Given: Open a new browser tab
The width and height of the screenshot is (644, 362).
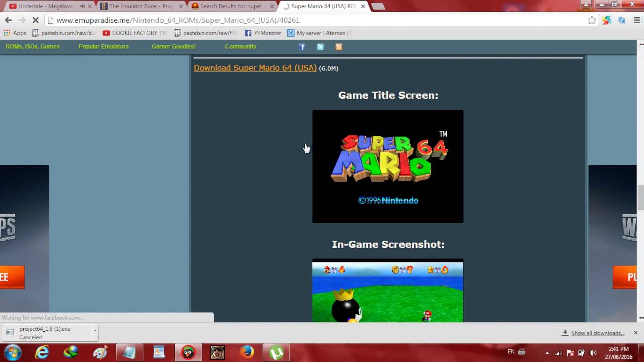Looking at the screenshot, I should click(x=378, y=6).
